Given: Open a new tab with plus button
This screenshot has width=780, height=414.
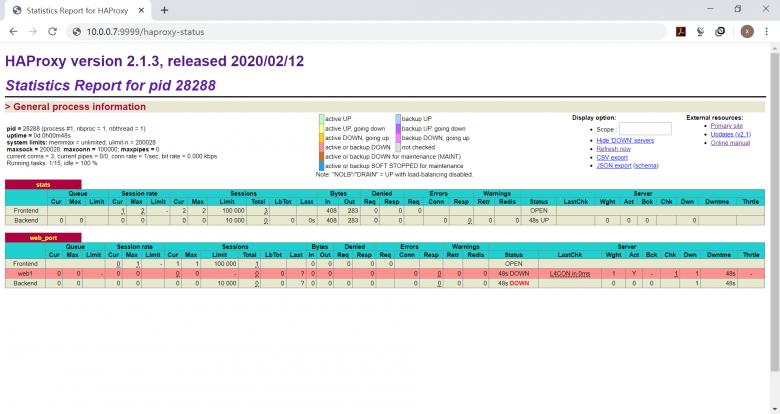Looking at the screenshot, I should click(x=165, y=10).
